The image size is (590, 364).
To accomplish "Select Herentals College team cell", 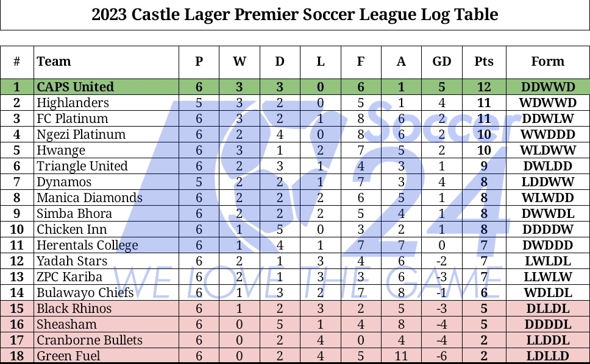I will point(87,245).
